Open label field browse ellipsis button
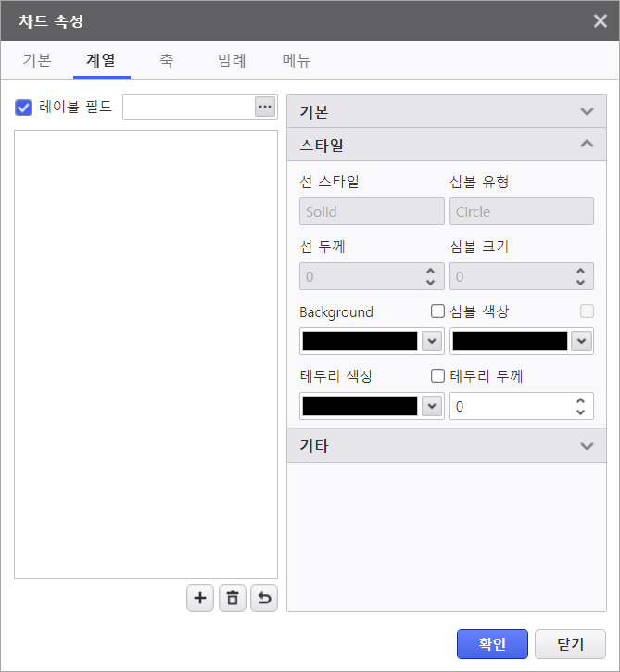 tap(265, 107)
